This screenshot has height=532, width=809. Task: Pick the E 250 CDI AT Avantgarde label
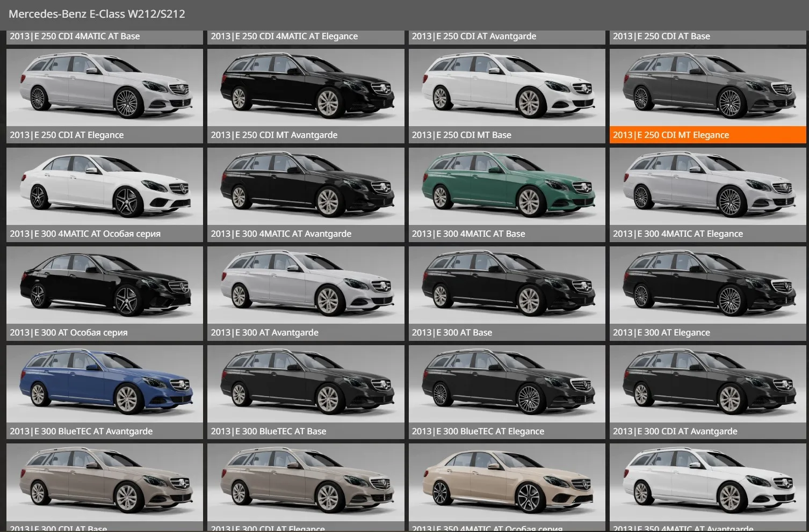(x=474, y=37)
